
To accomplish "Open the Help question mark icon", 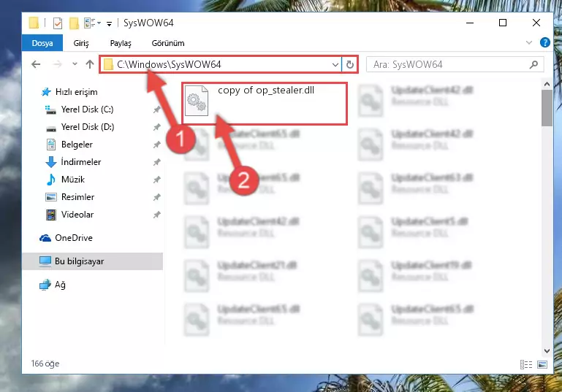I will (544, 42).
